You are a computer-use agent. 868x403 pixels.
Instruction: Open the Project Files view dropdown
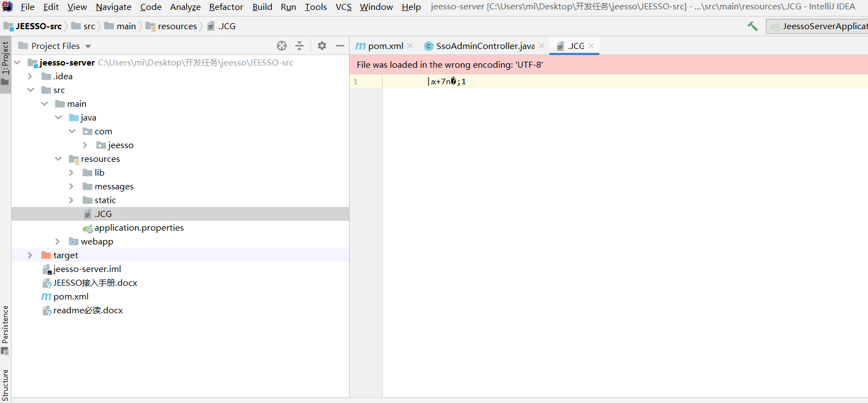pos(88,46)
